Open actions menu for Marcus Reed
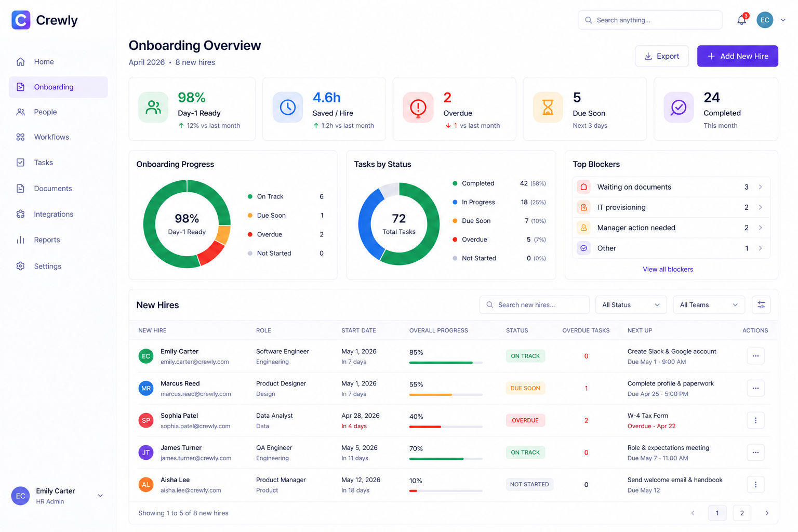Viewport: 798px width, 532px height. [x=755, y=389]
